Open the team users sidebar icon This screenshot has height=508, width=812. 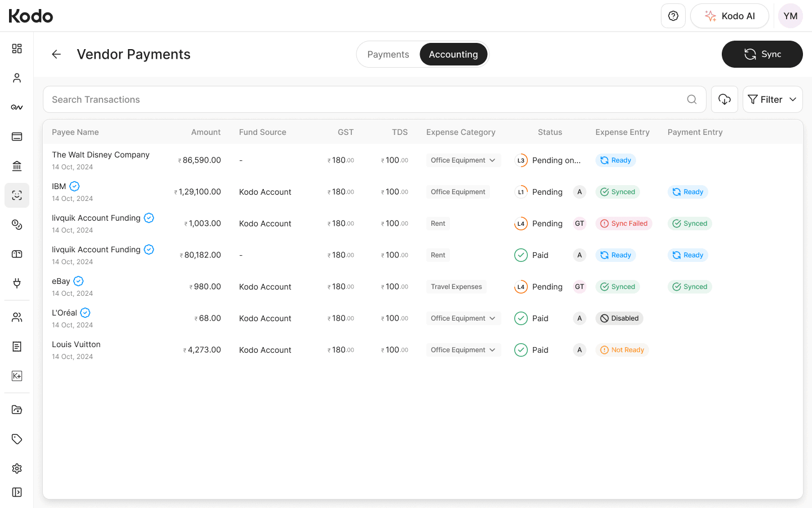coord(17,317)
